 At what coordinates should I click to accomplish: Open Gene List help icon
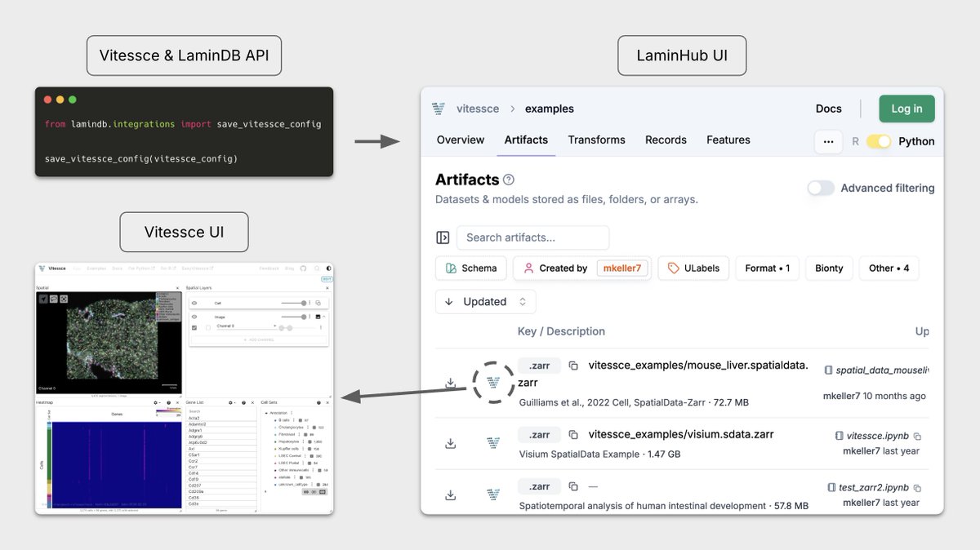pos(243,402)
